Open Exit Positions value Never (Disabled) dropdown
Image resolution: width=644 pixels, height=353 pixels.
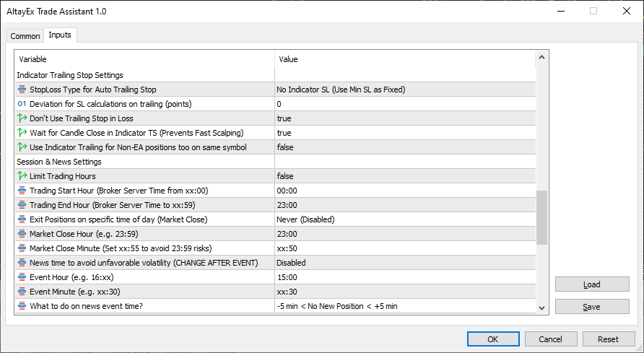pos(405,219)
